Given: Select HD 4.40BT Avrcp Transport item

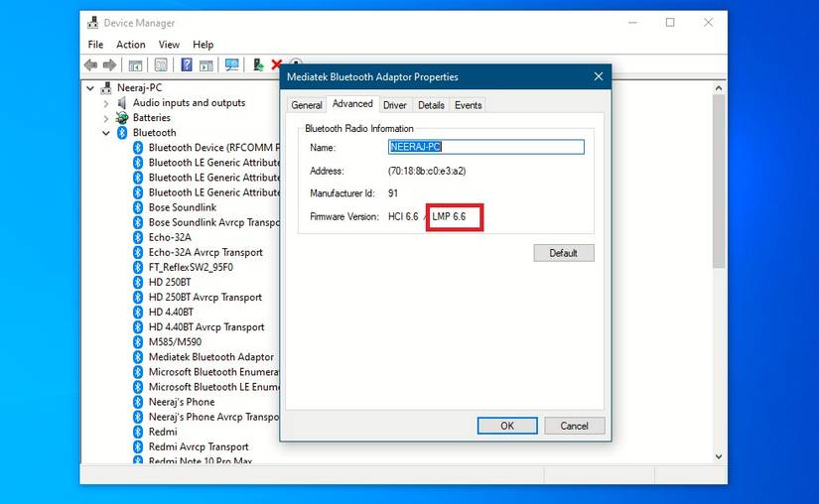Looking at the screenshot, I should [206, 327].
